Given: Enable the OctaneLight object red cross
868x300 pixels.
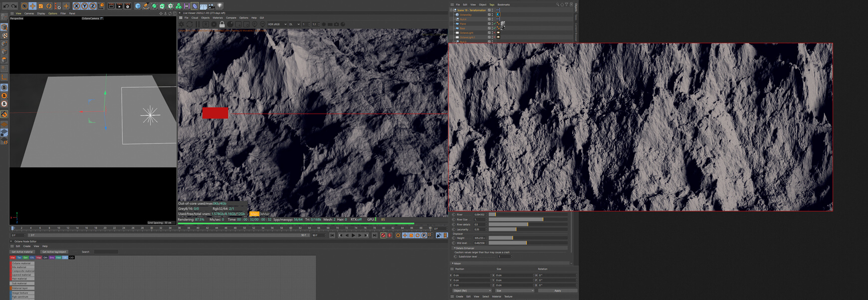Looking at the screenshot, I should (494, 33).
